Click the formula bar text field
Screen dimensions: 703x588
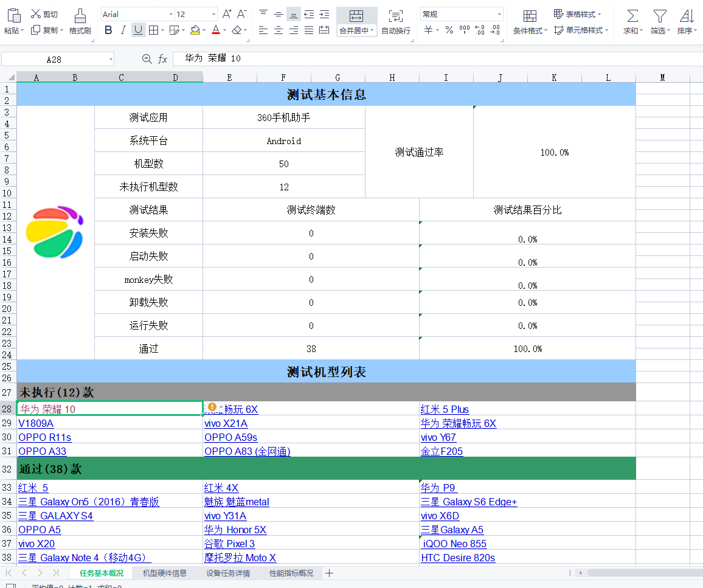coord(438,59)
